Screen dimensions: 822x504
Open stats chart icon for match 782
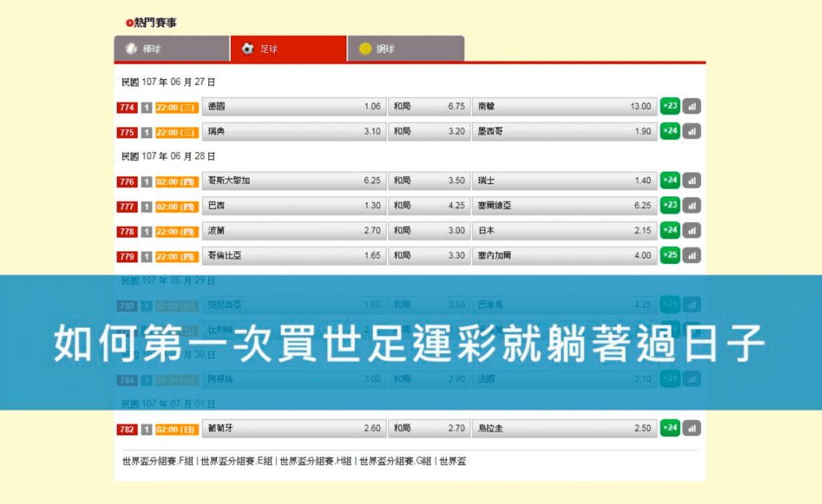tap(692, 429)
